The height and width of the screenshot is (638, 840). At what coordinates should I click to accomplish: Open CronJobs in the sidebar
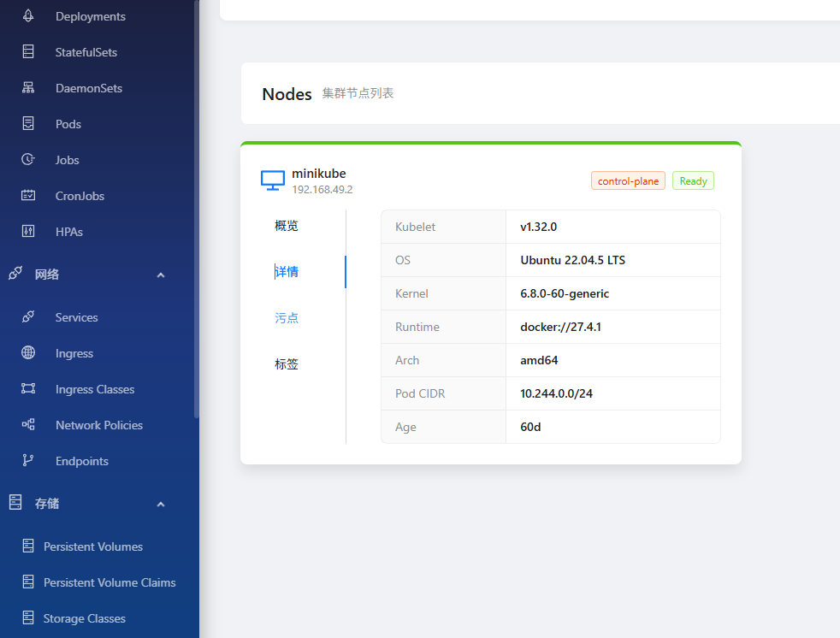(80, 196)
